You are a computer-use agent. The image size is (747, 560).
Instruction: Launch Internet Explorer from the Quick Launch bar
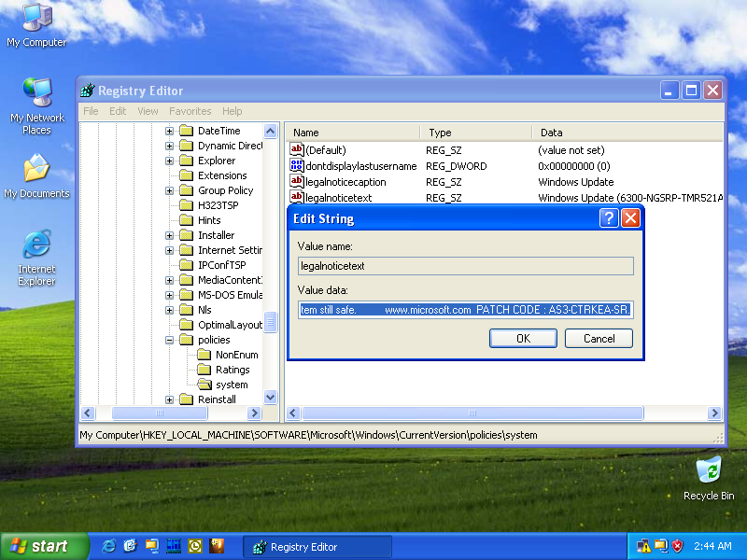tap(108, 546)
